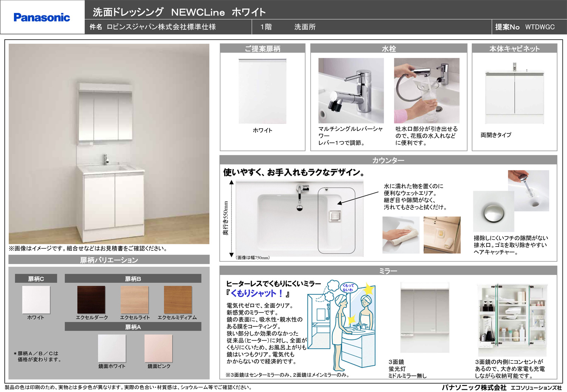Click the 両開きタイプ caption

click(496, 135)
